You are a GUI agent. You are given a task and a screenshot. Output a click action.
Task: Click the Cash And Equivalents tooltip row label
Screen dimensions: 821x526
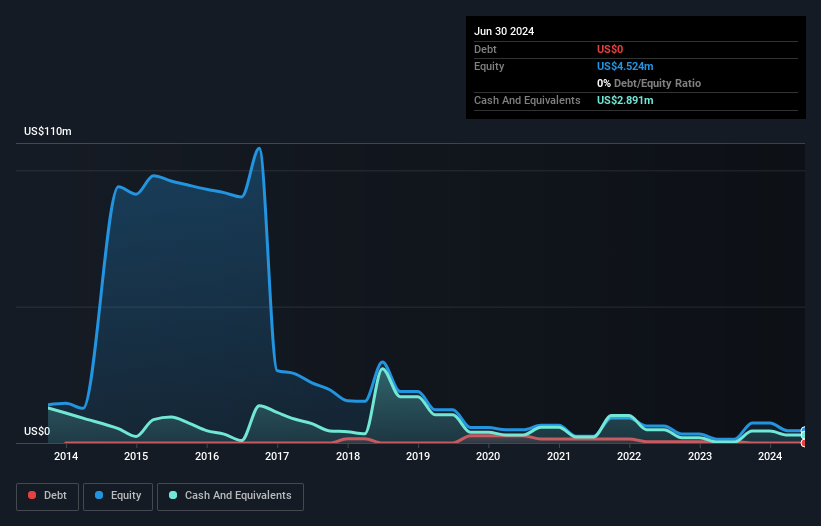click(x=527, y=100)
